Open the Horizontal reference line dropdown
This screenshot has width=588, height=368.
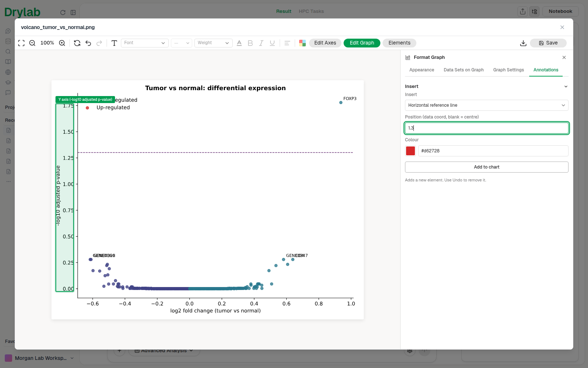[x=487, y=105]
